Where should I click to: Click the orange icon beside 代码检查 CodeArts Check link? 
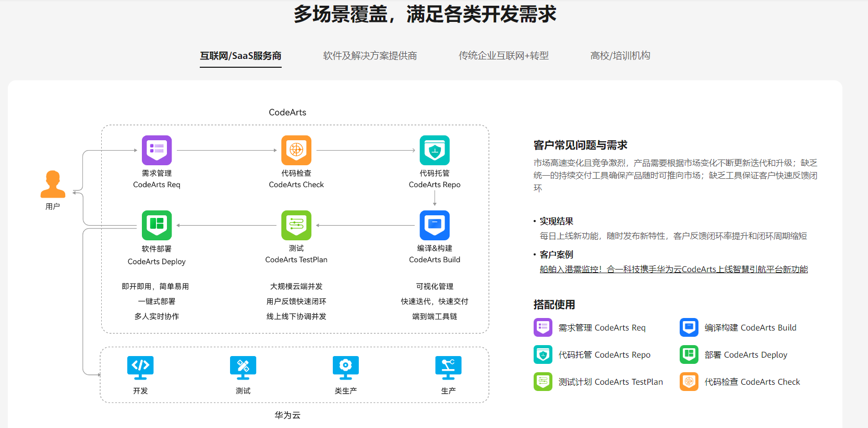point(689,382)
